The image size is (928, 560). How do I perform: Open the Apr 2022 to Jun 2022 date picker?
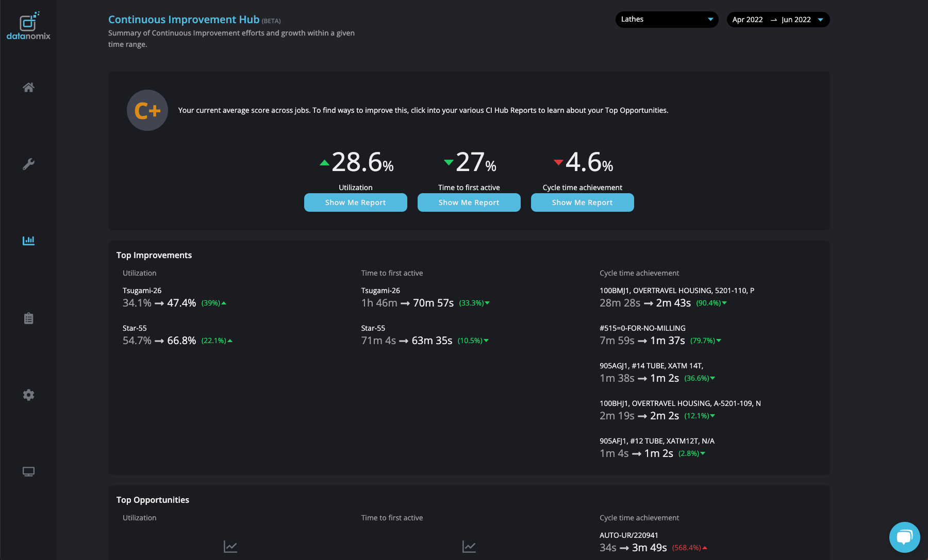[x=777, y=19]
